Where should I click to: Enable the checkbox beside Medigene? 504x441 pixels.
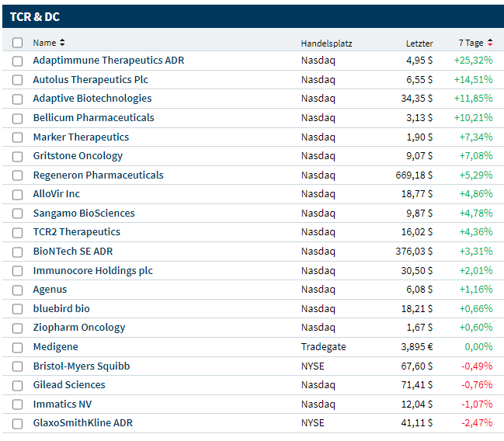point(18,347)
